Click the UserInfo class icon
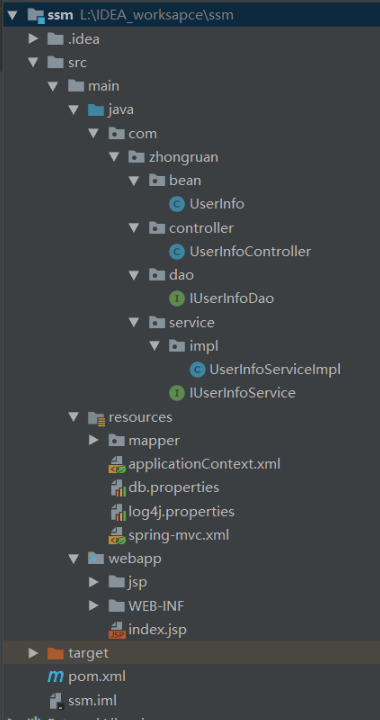The width and height of the screenshot is (380, 720). [x=177, y=204]
